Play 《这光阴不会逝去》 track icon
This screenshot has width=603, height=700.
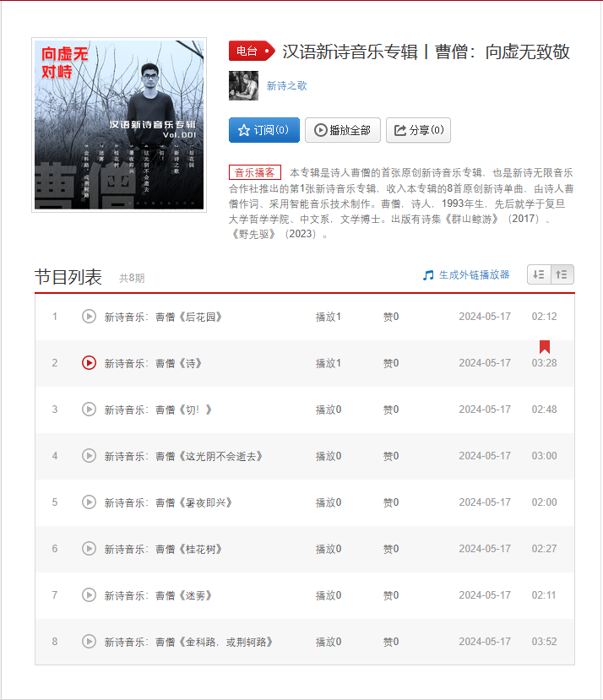[x=89, y=456]
